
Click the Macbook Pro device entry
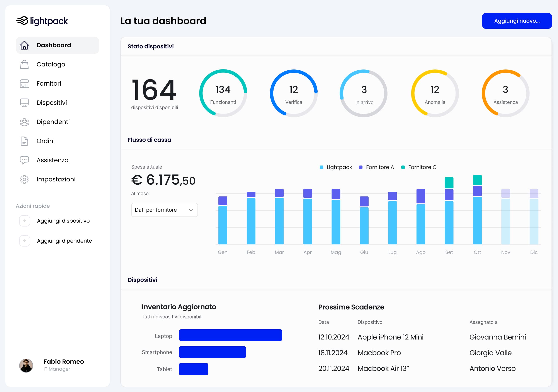pyautogui.click(x=379, y=353)
